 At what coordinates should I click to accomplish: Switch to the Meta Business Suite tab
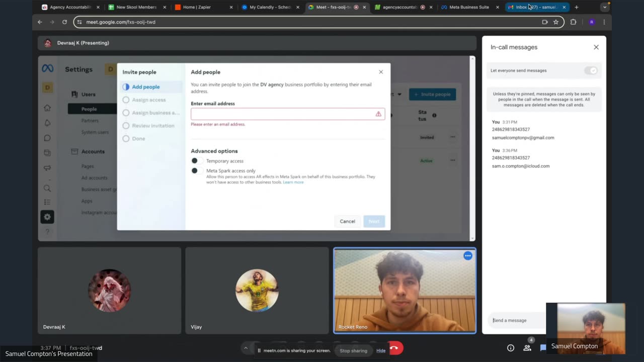click(469, 7)
